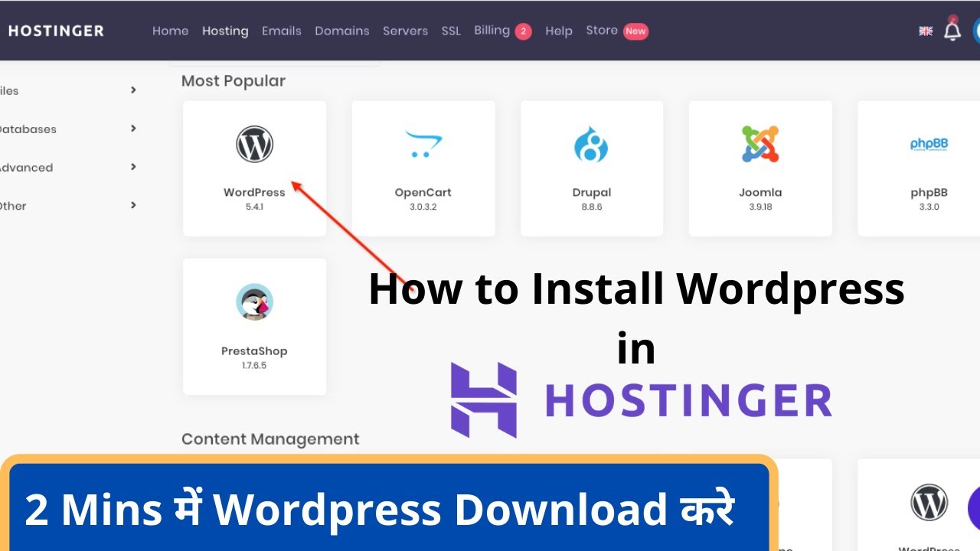
Task: Expand the Advanced sidebar section chevron
Action: click(x=133, y=167)
